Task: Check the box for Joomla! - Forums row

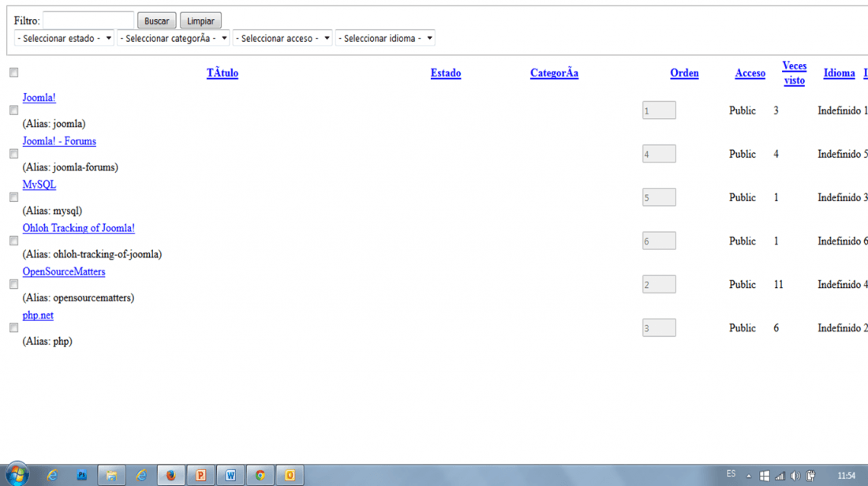Action: [x=14, y=154]
